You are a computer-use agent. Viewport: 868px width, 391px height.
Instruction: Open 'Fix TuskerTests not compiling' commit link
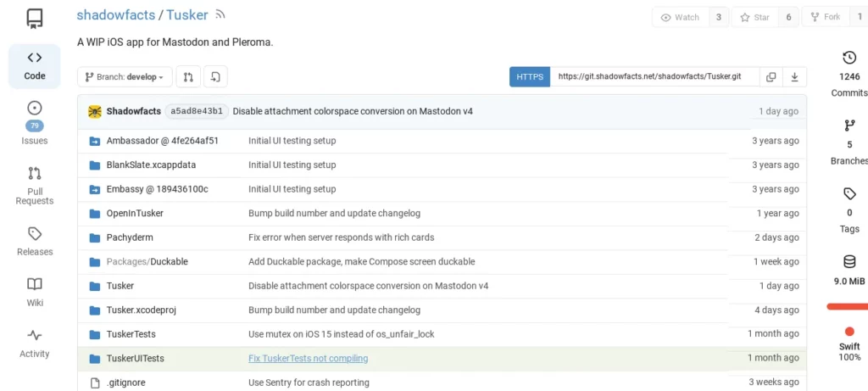click(x=309, y=358)
